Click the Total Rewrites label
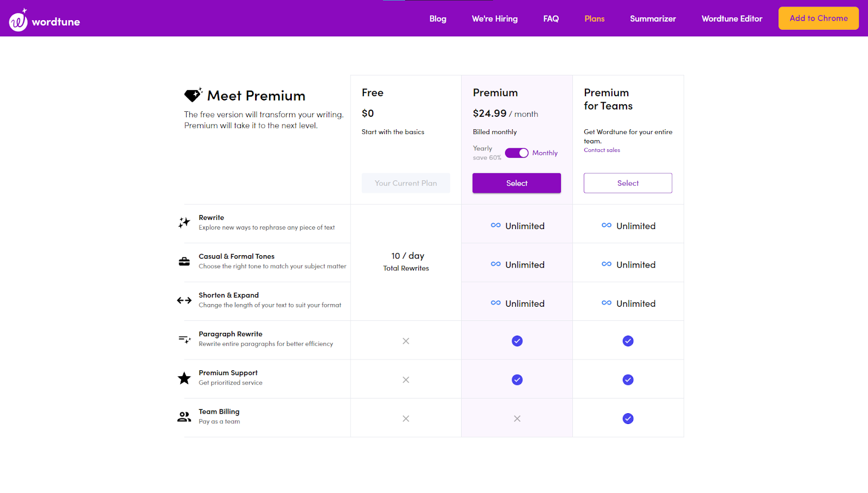 [406, 268]
